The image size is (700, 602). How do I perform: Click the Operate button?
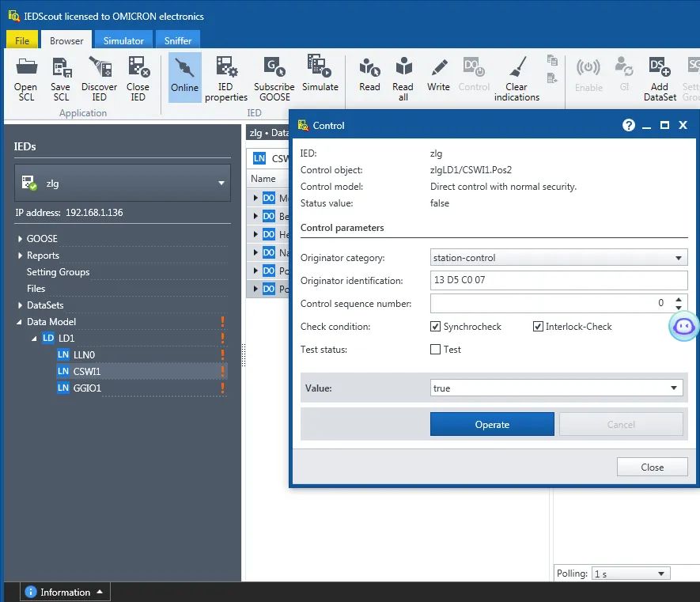(492, 424)
